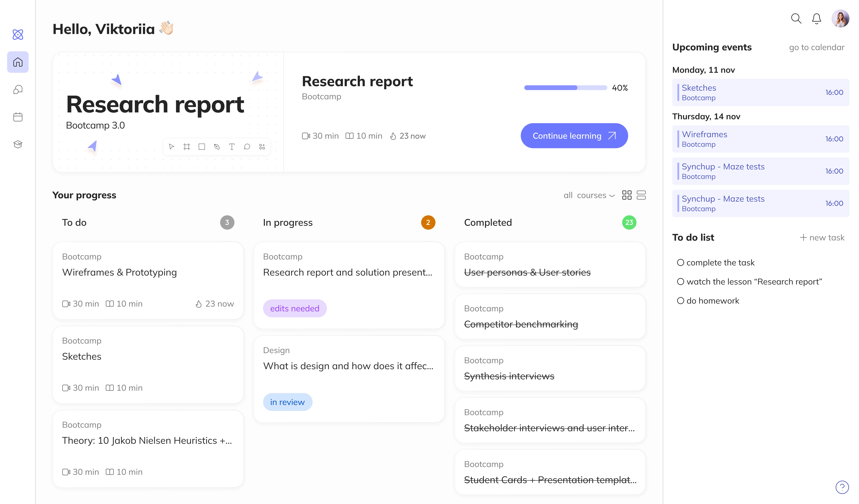The image size is (859, 504).
Task: Switch to list view layout icon
Action: 641,195
